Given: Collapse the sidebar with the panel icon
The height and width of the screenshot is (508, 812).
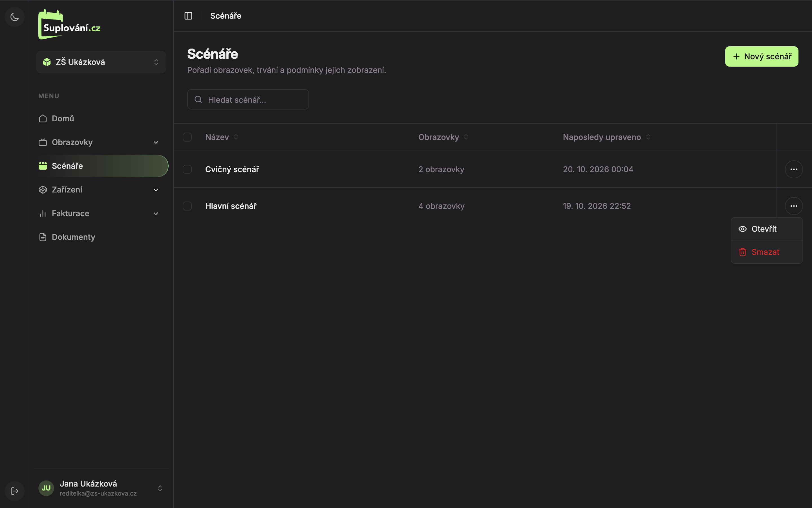Looking at the screenshot, I should 188,16.
